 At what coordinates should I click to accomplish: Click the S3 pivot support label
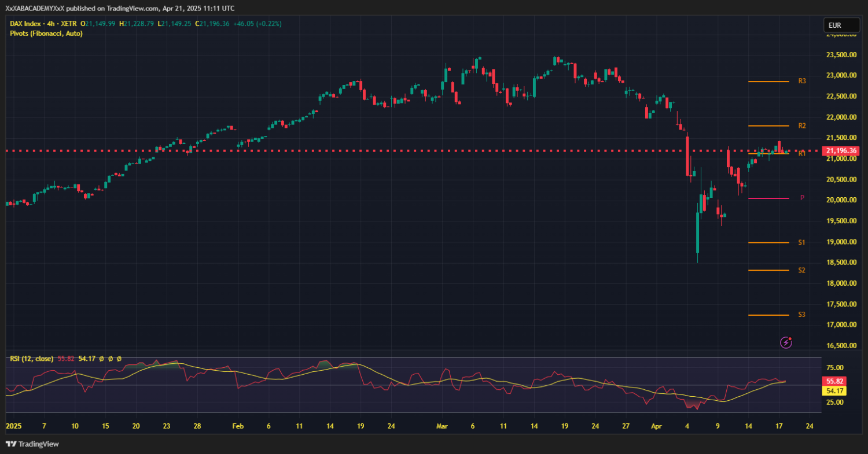tap(801, 315)
